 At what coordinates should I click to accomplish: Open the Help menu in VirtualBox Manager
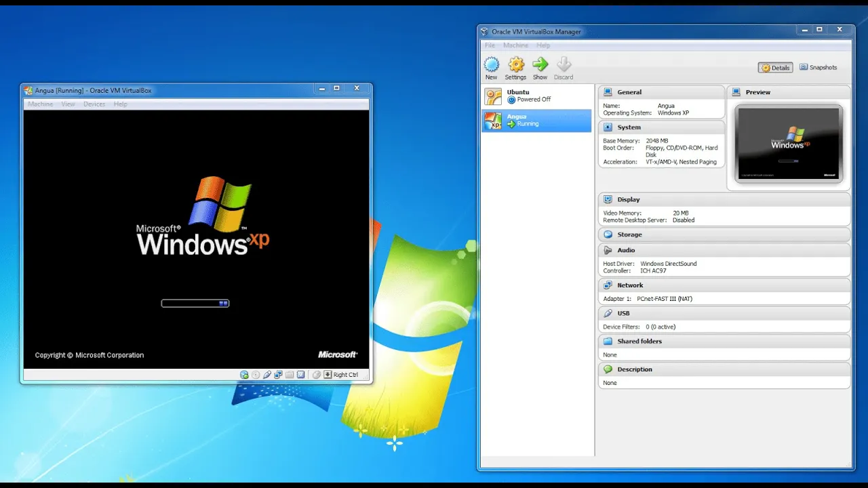(543, 45)
